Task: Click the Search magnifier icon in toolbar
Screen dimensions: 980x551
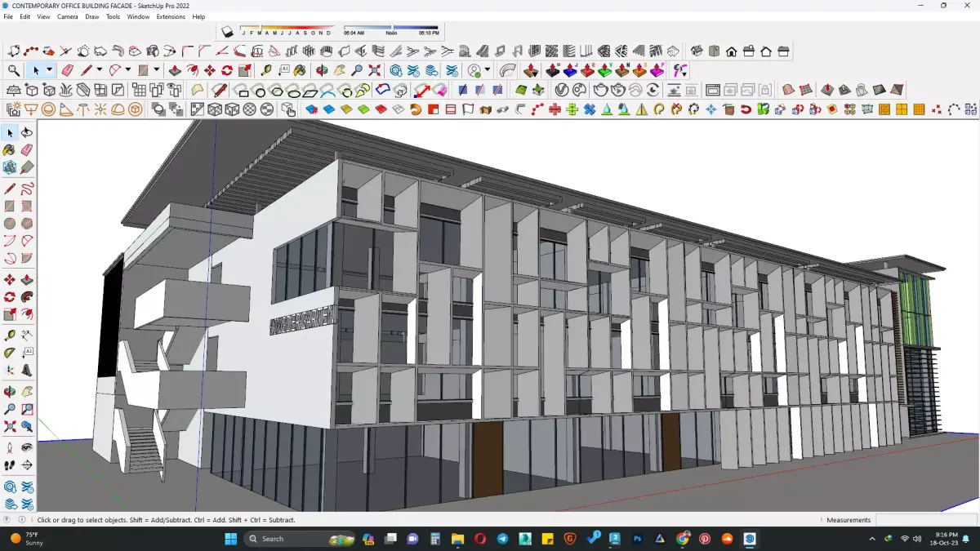Action: coord(14,71)
